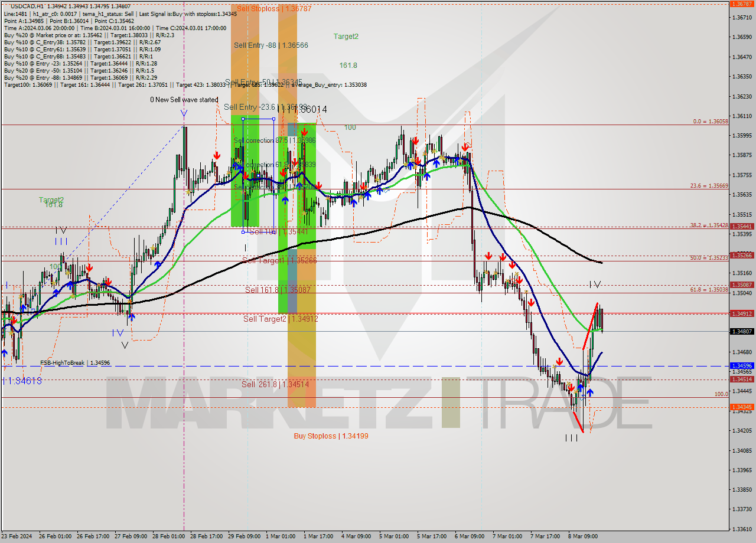
Task: Click the blue up arrow near 1 Mar 01:00
Action: point(285,199)
